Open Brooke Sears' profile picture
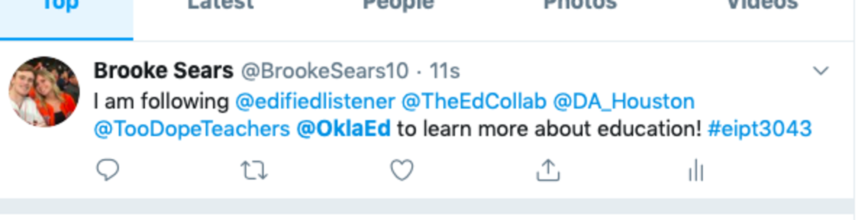The width and height of the screenshot is (868, 220). [x=44, y=91]
